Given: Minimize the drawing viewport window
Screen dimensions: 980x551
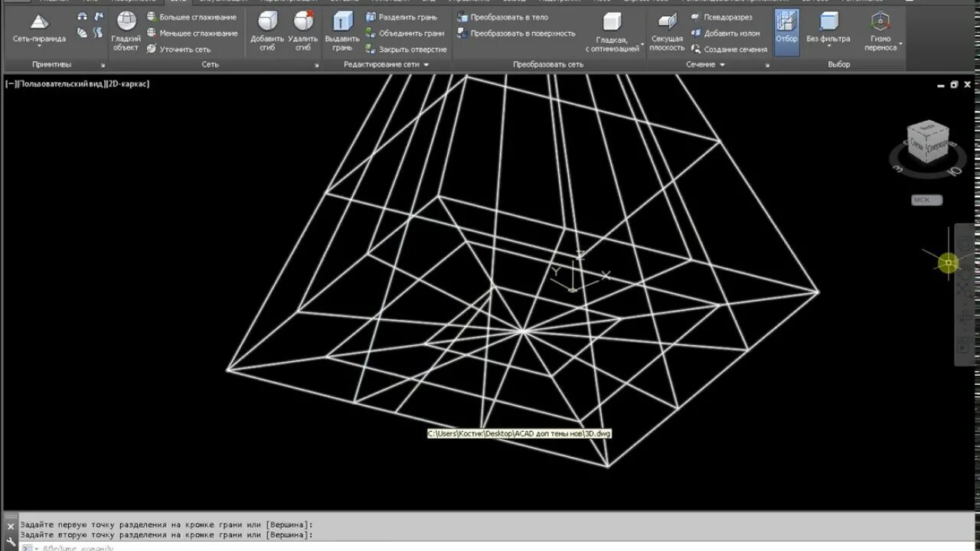Looking at the screenshot, I should coord(941,84).
